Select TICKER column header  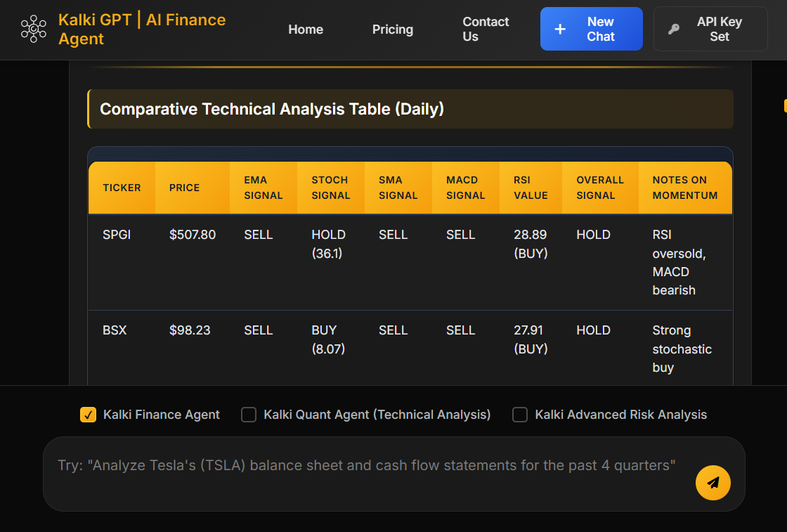(x=122, y=188)
